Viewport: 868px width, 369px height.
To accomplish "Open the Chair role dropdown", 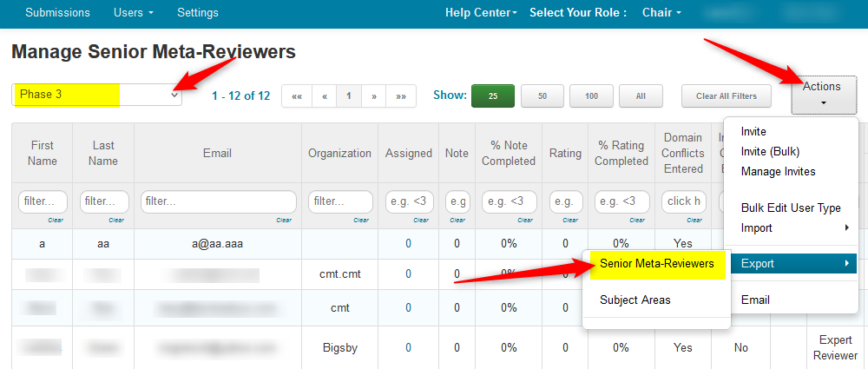I will [661, 13].
